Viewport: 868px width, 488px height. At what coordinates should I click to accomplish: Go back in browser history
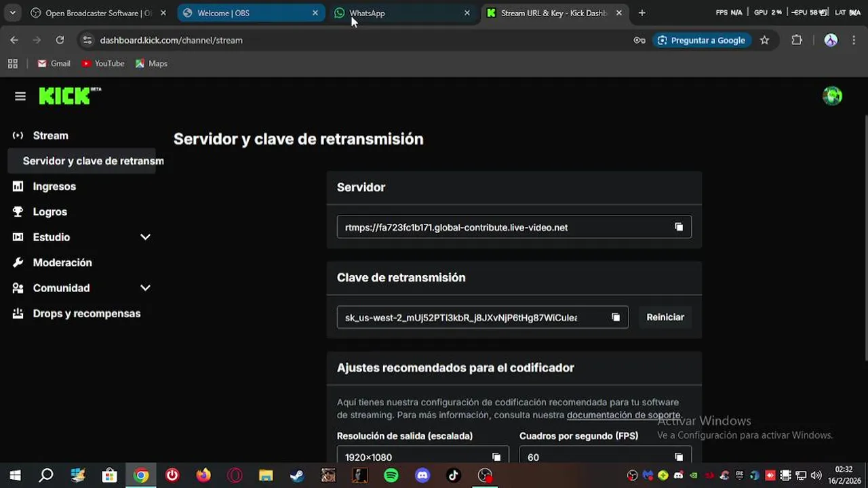pos(14,40)
